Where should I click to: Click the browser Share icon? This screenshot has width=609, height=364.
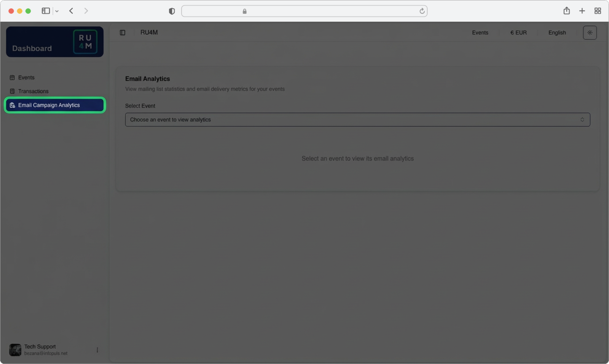point(566,11)
